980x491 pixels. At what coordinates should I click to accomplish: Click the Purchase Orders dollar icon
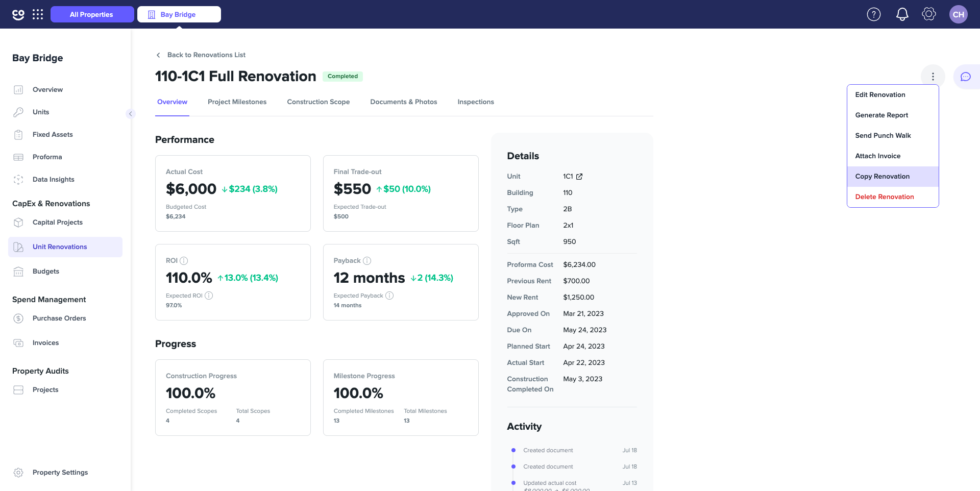tap(18, 318)
